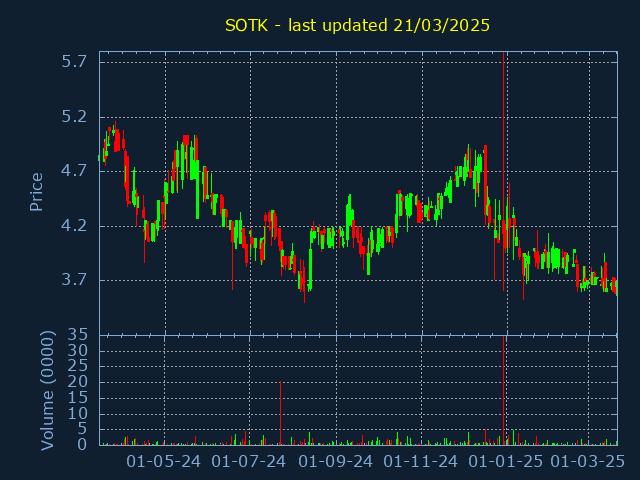
Task: Click the 4.2 price axis label
Action: [x=74, y=225]
